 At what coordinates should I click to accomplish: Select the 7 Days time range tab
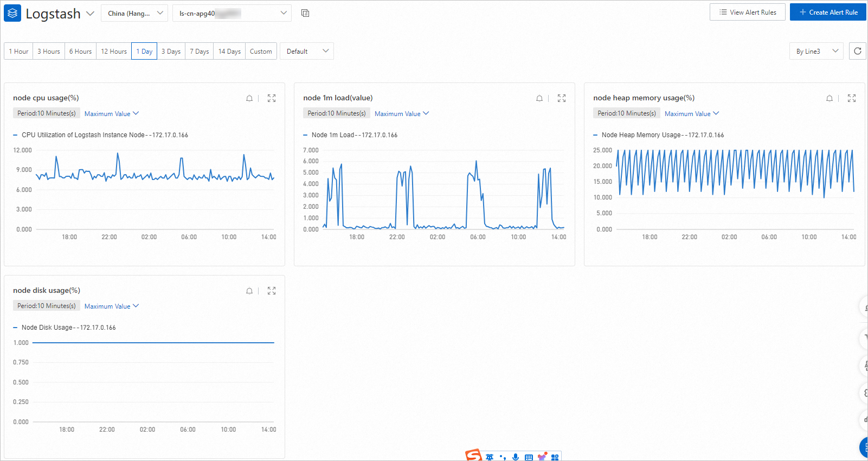[200, 51]
